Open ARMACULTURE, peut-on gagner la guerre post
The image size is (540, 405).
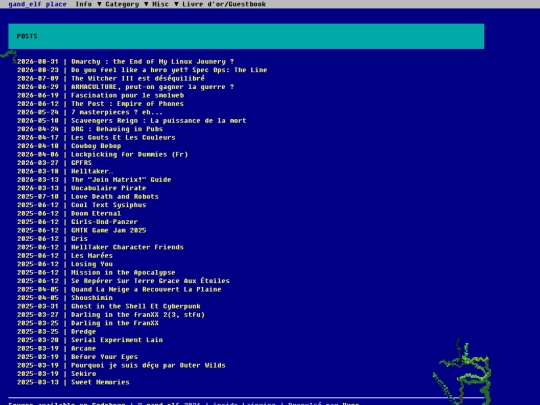[153, 87]
